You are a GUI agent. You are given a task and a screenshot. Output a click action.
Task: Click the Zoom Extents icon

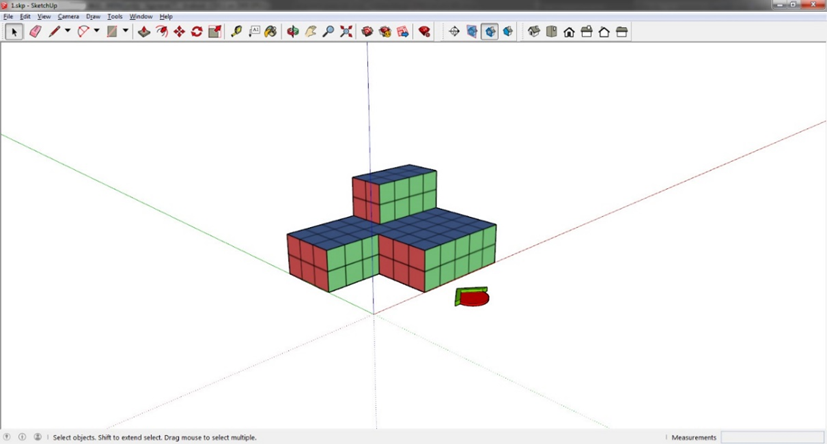(x=346, y=32)
